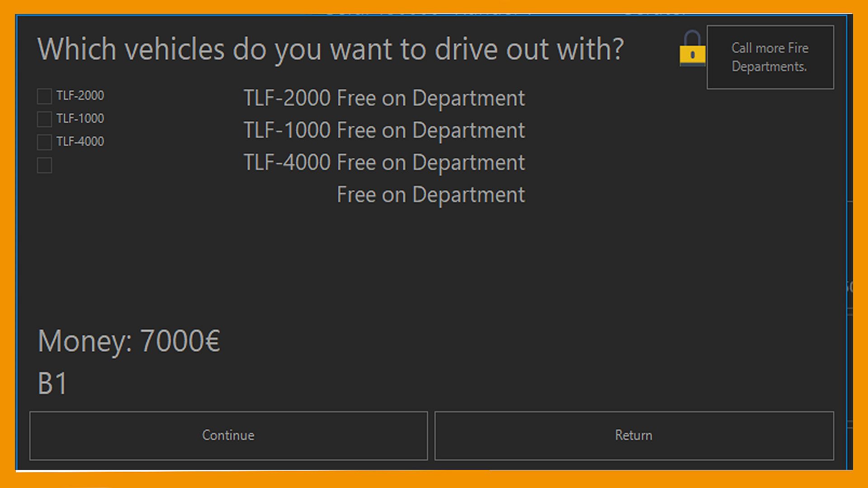Viewport: 868px width, 488px height.
Task: Click the yellow padlock icon
Action: tap(692, 49)
